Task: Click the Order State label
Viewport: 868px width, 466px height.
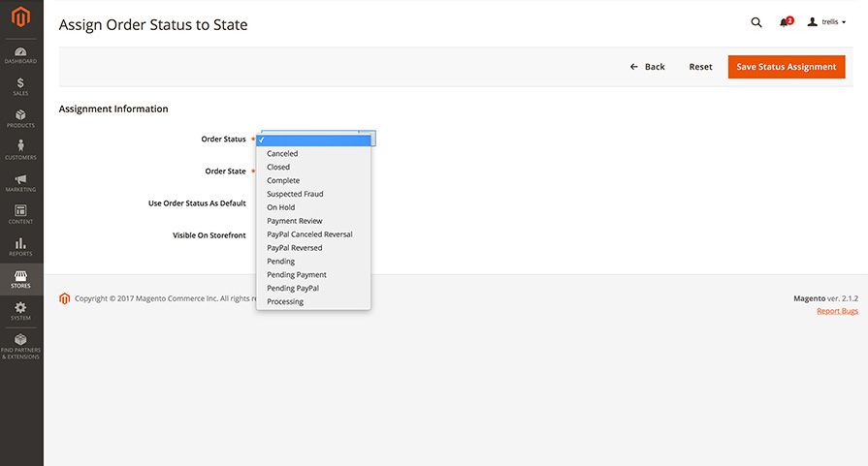Action: [x=225, y=171]
